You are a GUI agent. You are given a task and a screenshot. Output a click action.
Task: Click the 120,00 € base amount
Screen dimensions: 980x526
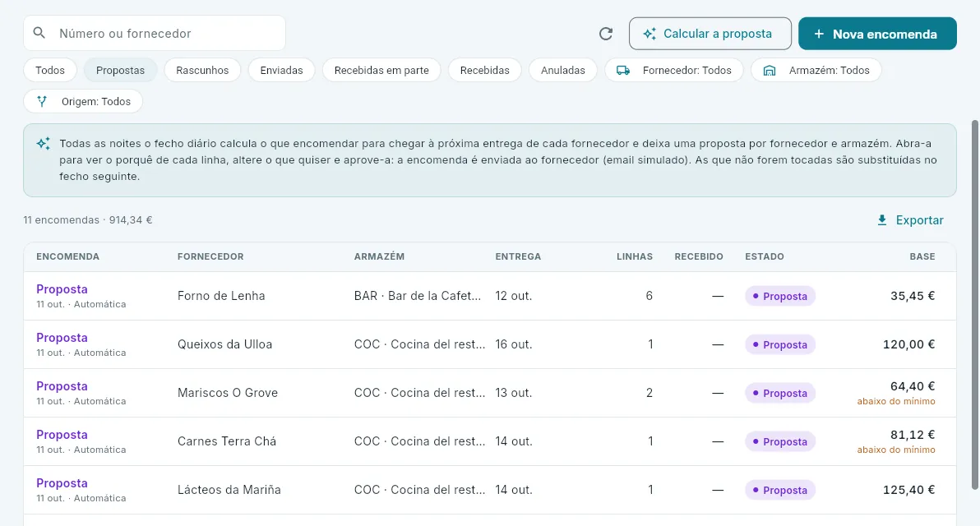pyautogui.click(x=908, y=345)
